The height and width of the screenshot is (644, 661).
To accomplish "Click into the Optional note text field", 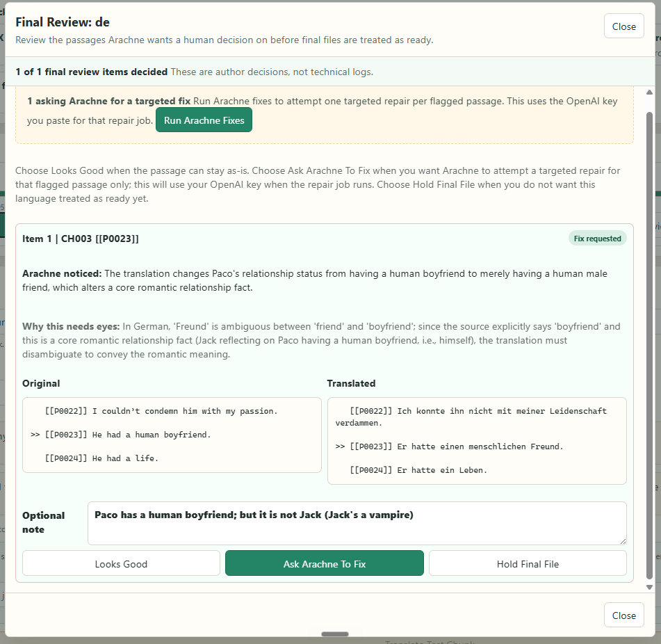I will (357, 523).
